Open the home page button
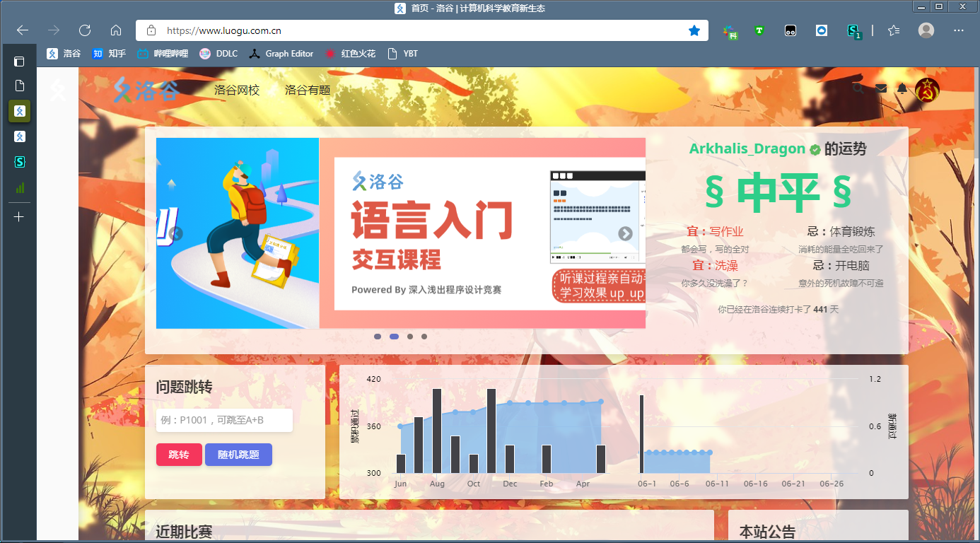This screenshot has height=543, width=980. pyautogui.click(x=116, y=30)
